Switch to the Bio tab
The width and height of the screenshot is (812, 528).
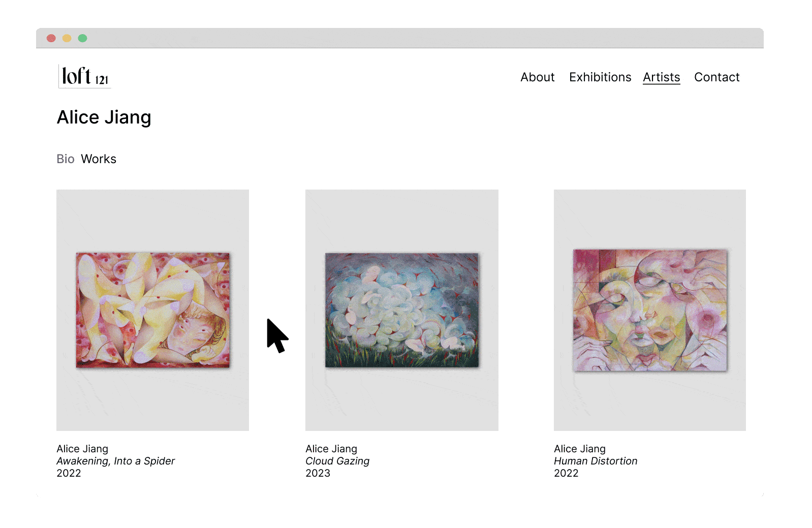(66, 159)
